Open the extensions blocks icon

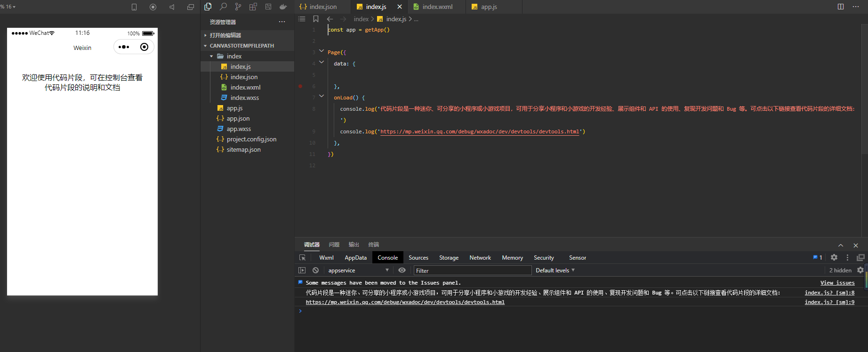tap(253, 7)
